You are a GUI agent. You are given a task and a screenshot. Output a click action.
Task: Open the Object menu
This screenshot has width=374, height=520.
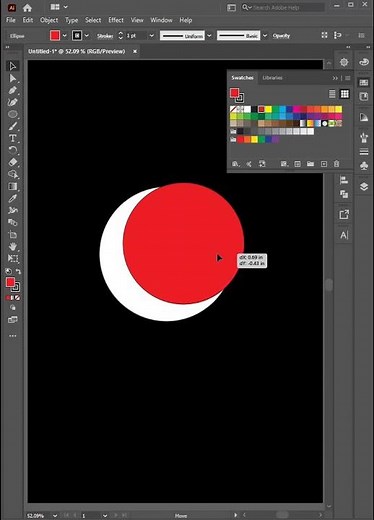click(49, 20)
